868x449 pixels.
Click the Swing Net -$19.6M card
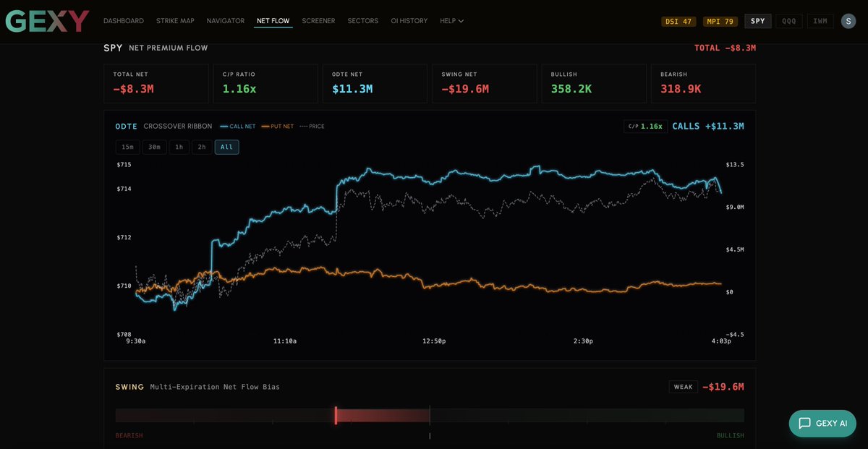tap(485, 83)
